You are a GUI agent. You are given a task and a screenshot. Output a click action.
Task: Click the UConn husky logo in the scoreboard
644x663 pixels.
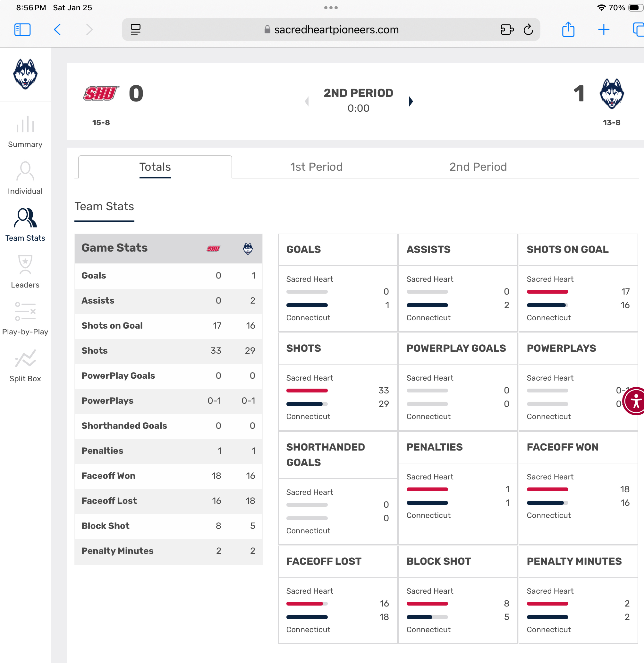612,94
